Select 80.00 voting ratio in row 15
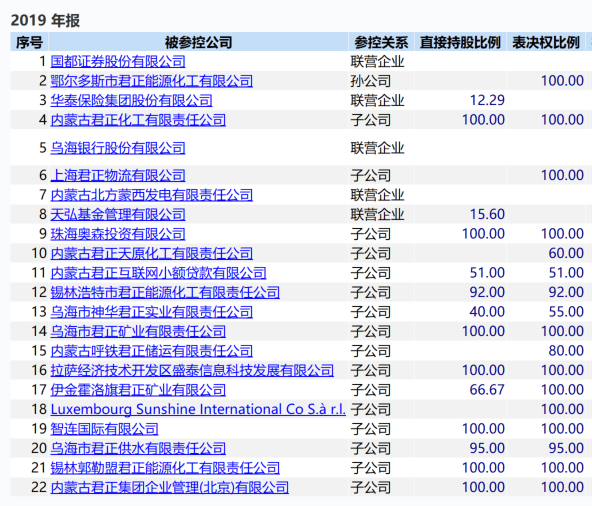 (x=566, y=351)
